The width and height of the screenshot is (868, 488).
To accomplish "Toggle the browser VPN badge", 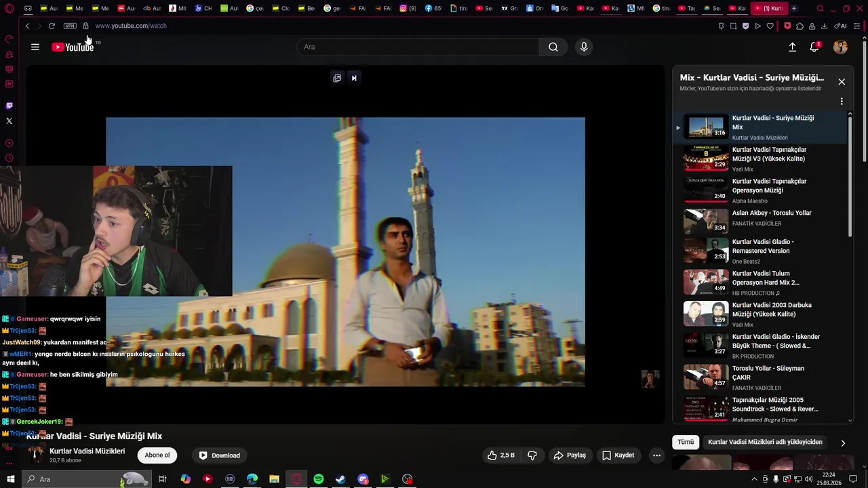I will (x=70, y=26).
